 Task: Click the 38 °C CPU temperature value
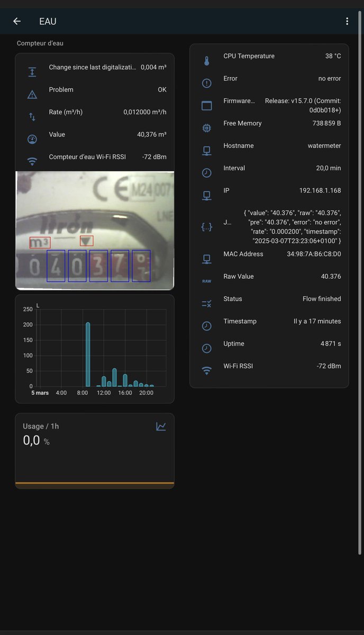333,56
